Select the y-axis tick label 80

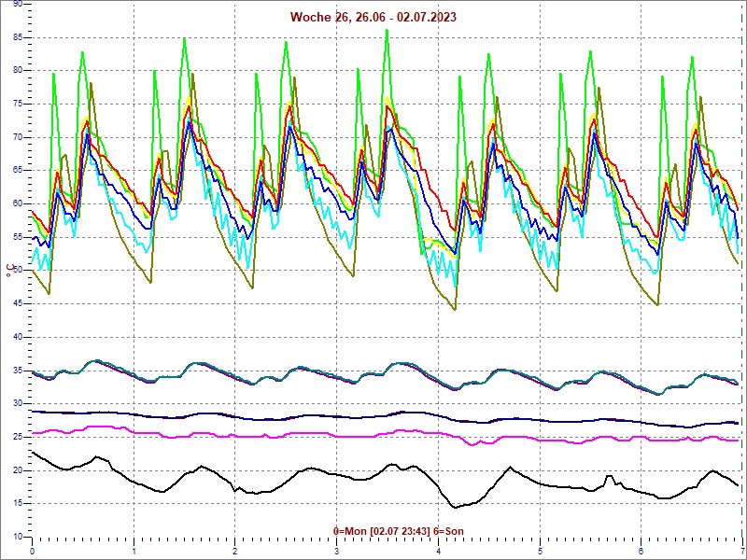[x=17, y=71]
